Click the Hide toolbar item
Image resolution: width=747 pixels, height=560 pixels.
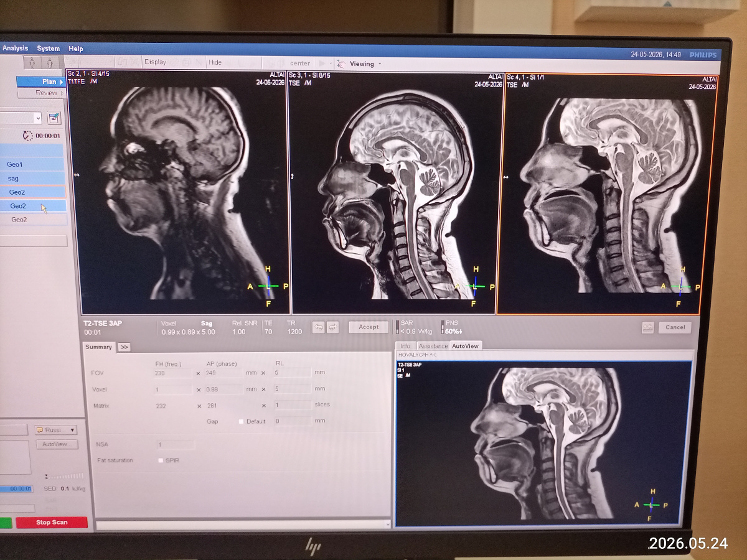pos(215,62)
